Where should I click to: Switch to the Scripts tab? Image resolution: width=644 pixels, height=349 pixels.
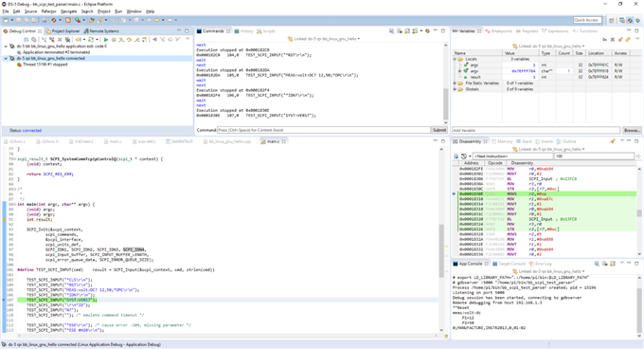point(266,31)
